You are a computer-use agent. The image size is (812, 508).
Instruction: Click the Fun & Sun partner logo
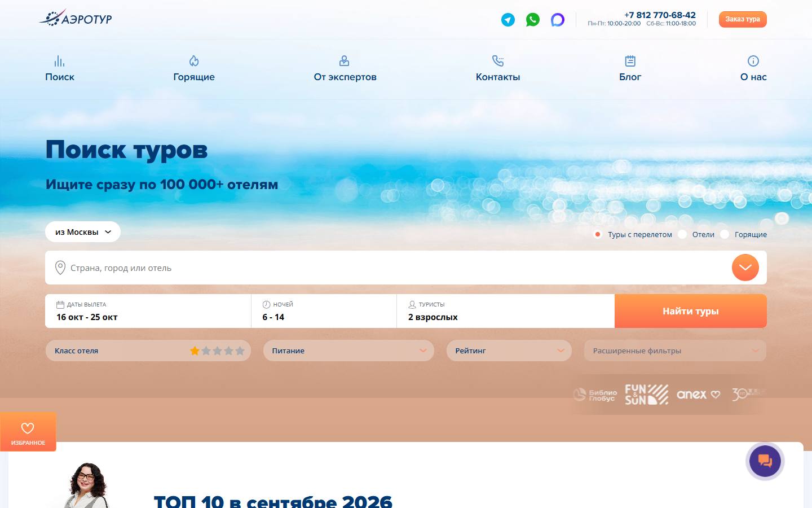coord(646,395)
